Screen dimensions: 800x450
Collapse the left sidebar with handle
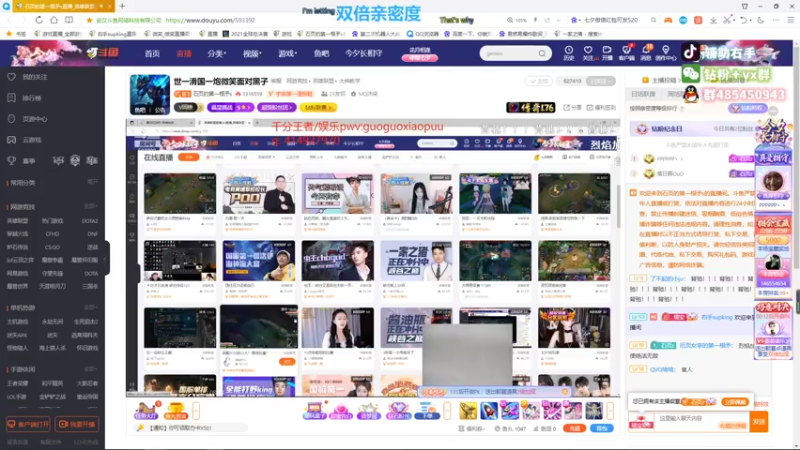[107, 259]
